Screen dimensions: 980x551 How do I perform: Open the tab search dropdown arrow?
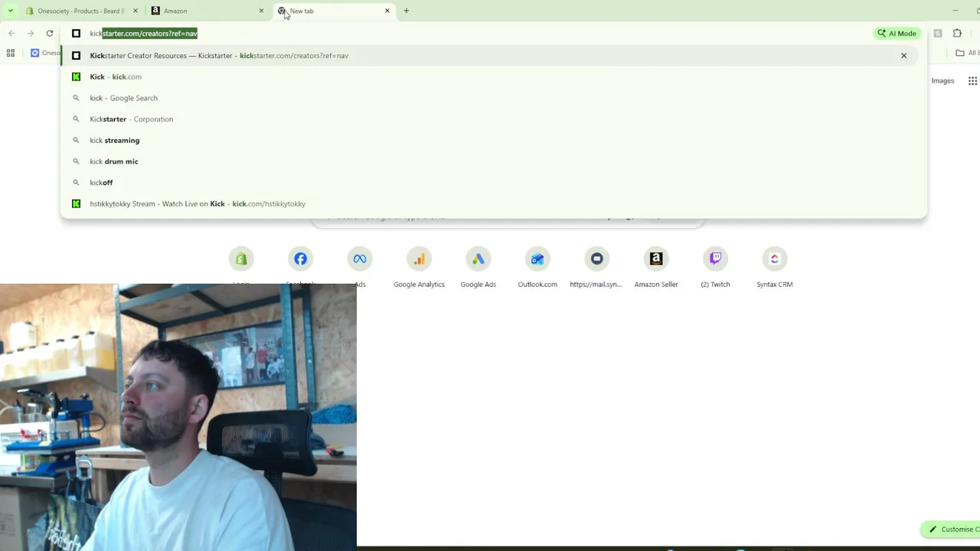click(x=10, y=11)
